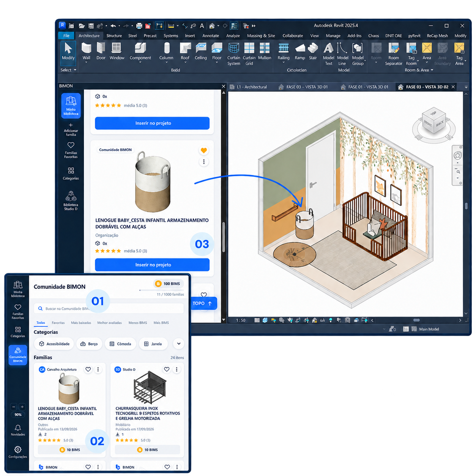The image size is (476, 476).
Task: Open the Massing & Site ribbon tab
Action: tap(261, 36)
